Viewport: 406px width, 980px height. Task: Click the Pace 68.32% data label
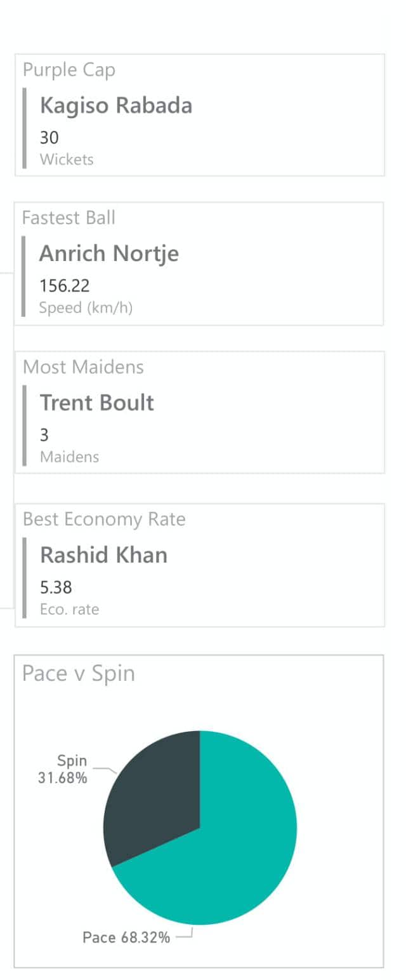point(126,937)
